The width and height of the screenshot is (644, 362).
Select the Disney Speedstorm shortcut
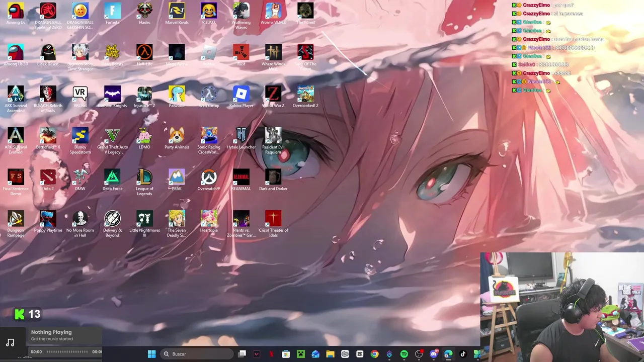pyautogui.click(x=80, y=141)
